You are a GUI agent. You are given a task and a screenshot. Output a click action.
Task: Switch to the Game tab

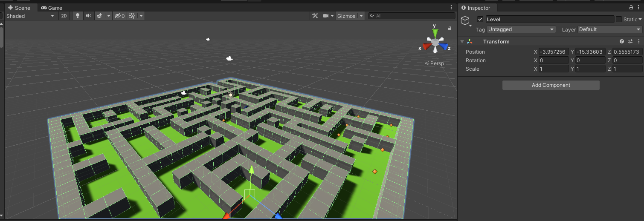(52, 8)
